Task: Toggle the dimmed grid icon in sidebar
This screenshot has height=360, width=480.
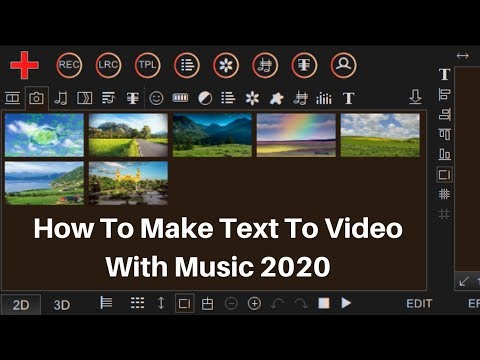Action: coord(444,214)
